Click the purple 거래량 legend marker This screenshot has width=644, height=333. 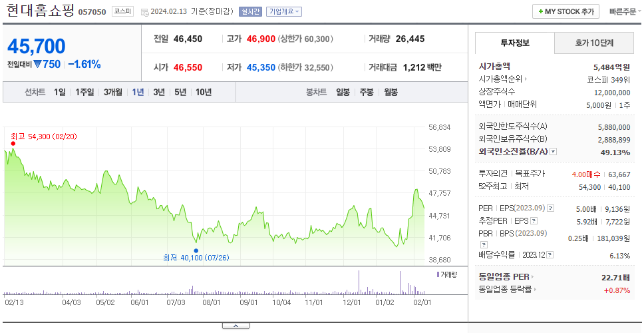click(x=438, y=274)
